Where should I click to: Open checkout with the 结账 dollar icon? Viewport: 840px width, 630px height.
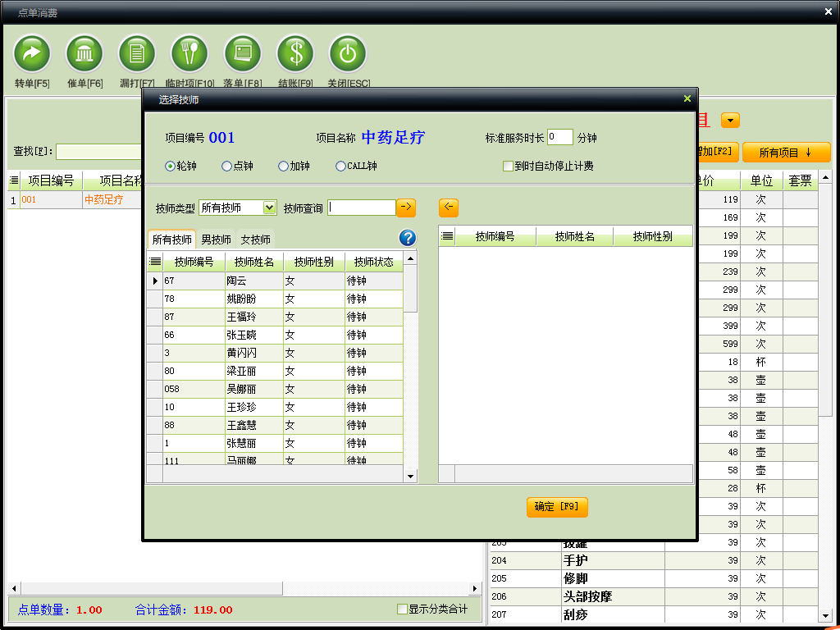pyautogui.click(x=295, y=53)
